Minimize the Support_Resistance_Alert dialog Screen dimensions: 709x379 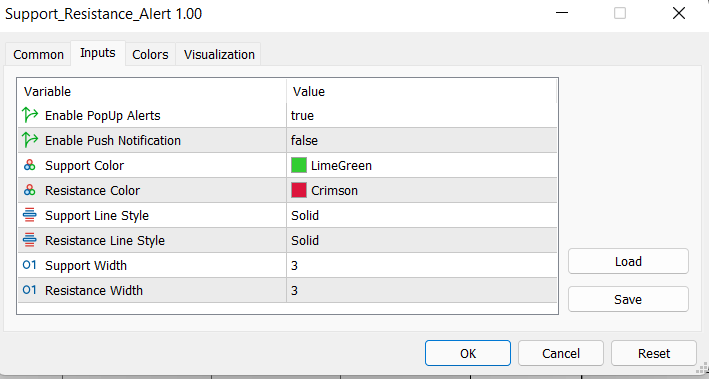[x=562, y=13]
